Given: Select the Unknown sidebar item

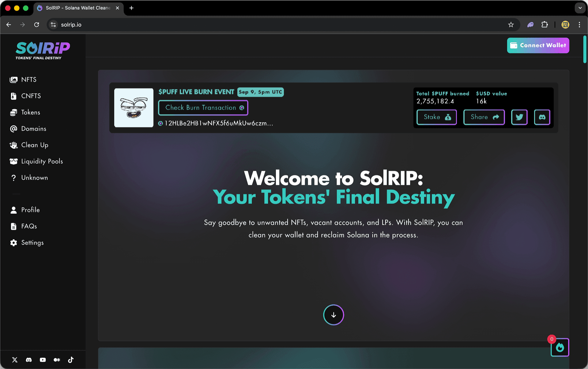Looking at the screenshot, I should (34, 178).
